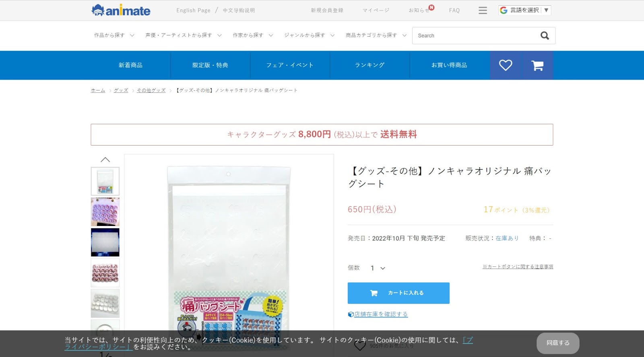Add to favorites heart below product
This screenshot has width=644, height=357.
click(x=360, y=345)
